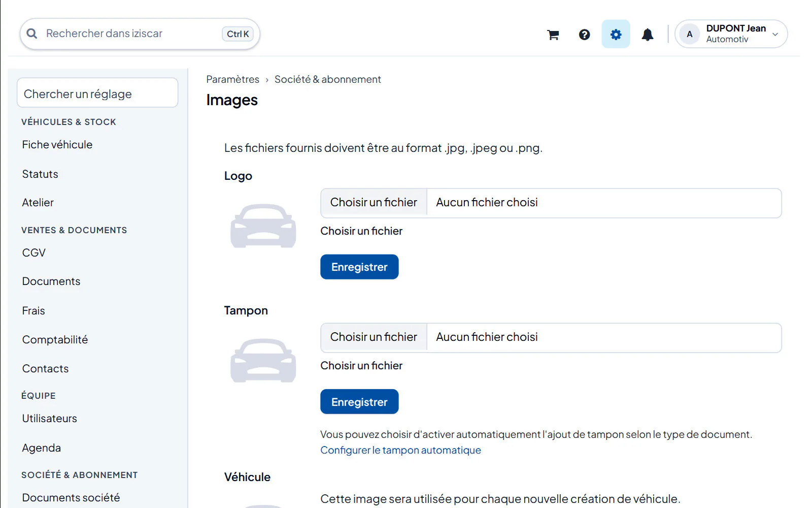Screen dimensions: 812x508
Task: Focus the Chercher un réglage field
Action: [97, 93]
